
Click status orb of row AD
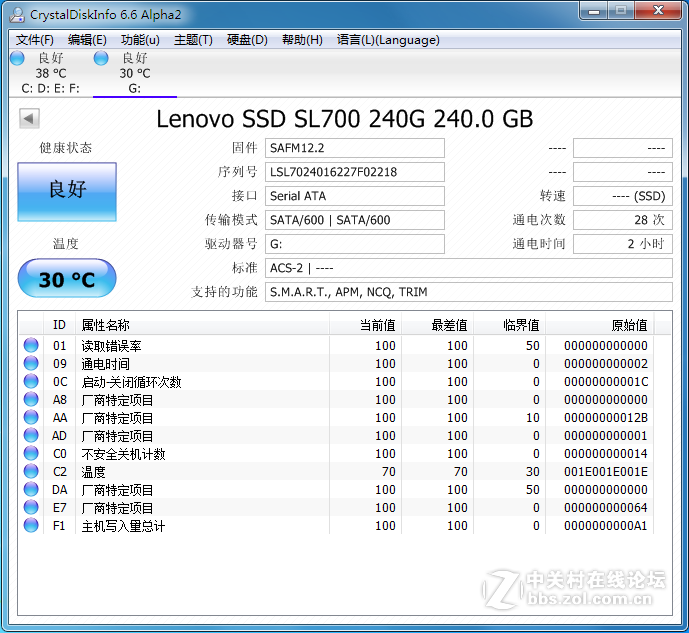31,435
